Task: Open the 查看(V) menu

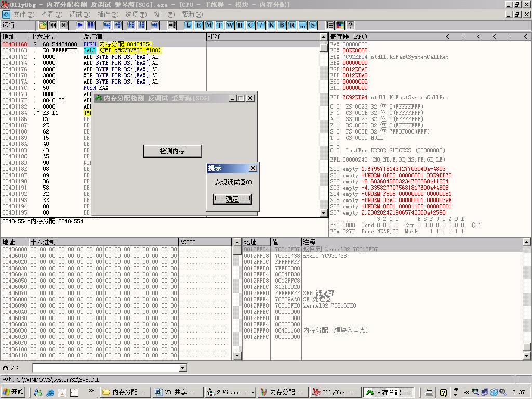Action: point(52,15)
